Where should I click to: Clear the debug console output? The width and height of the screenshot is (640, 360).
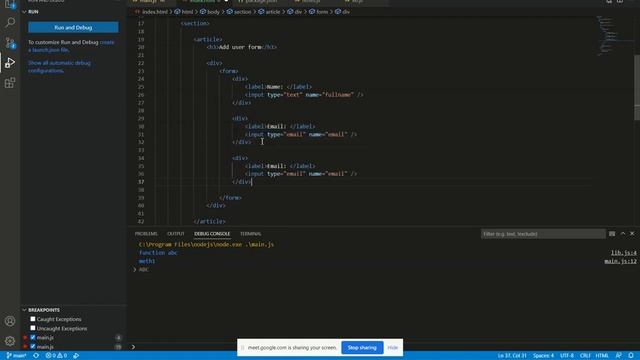612,234
